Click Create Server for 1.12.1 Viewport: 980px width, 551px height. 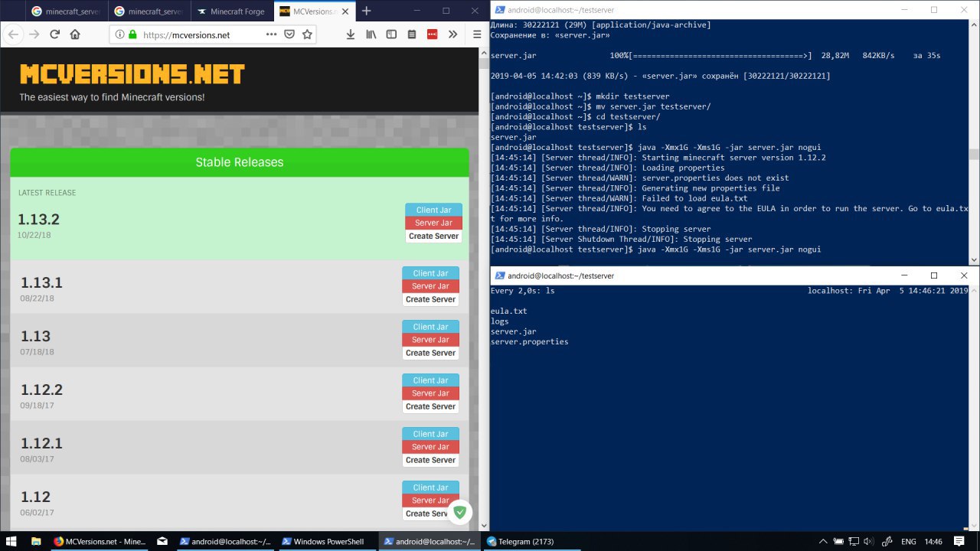point(430,460)
